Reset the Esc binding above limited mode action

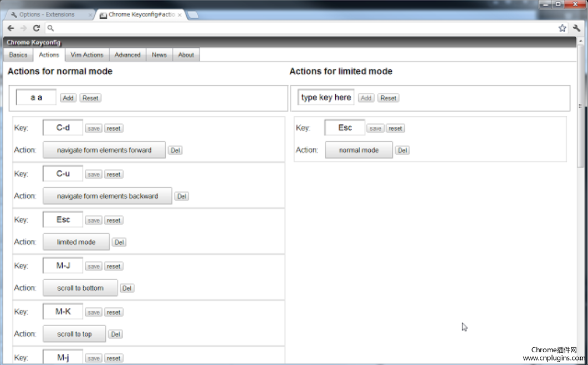click(114, 221)
